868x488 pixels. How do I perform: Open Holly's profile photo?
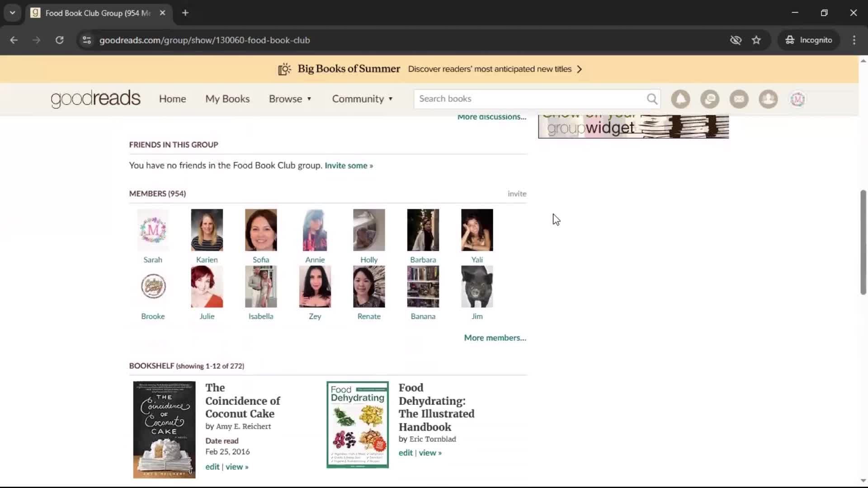tap(369, 230)
